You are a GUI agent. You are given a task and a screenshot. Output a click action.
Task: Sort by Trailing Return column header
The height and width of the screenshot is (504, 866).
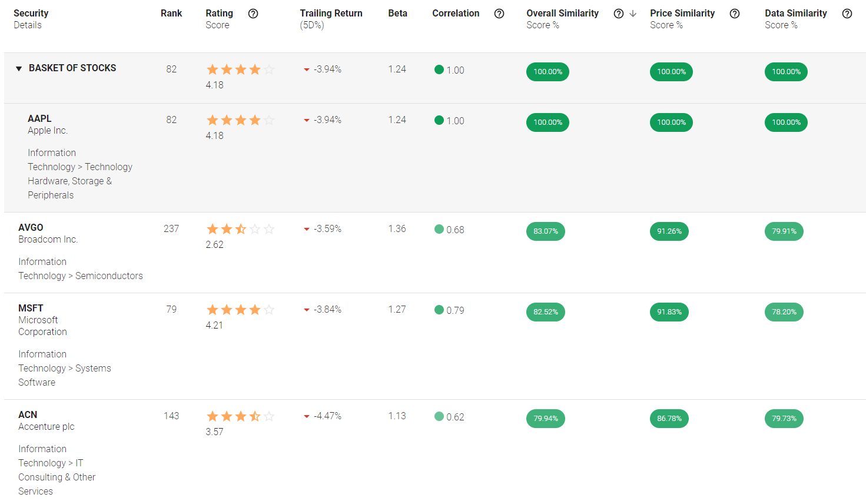click(x=331, y=14)
